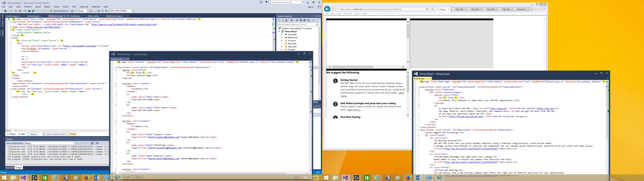Click the Internet Explorer back arrow button
Screen dimensions: 644x181
327,9
